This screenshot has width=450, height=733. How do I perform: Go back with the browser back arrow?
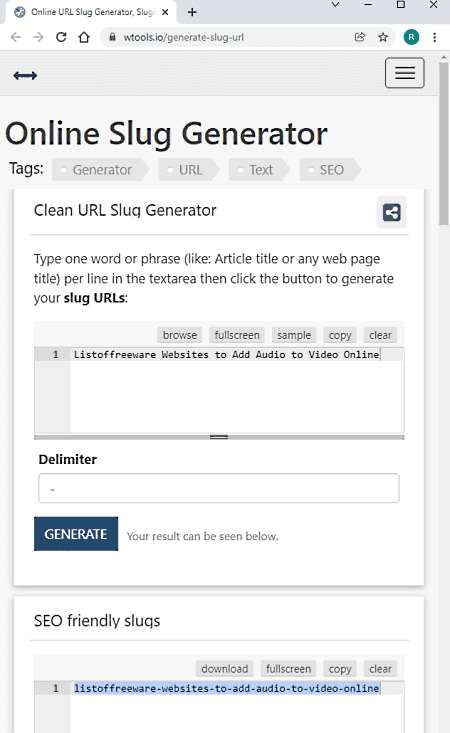pyautogui.click(x=16, y=37)
